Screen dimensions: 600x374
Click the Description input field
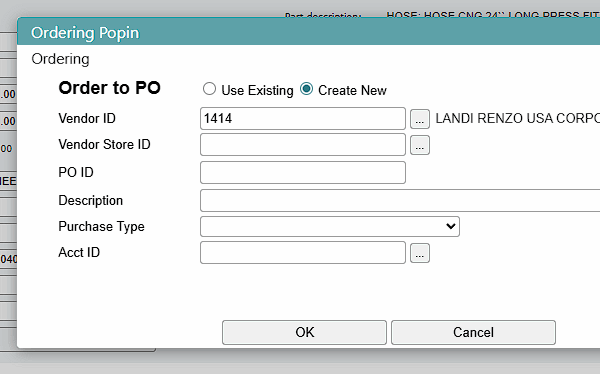click(400, 200)
